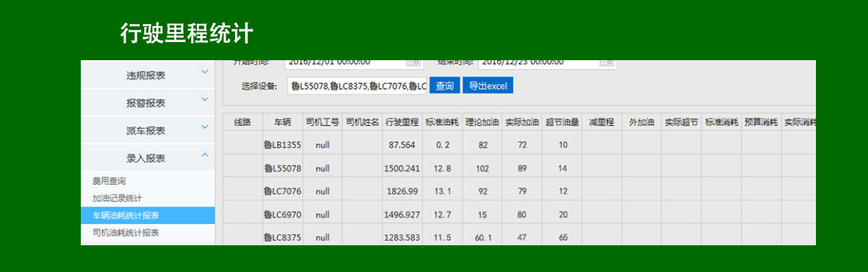Image resolution: width=868 pixels, height=272 pixels.
Task: Click the 查询 button
Action: tap(445, 86)
